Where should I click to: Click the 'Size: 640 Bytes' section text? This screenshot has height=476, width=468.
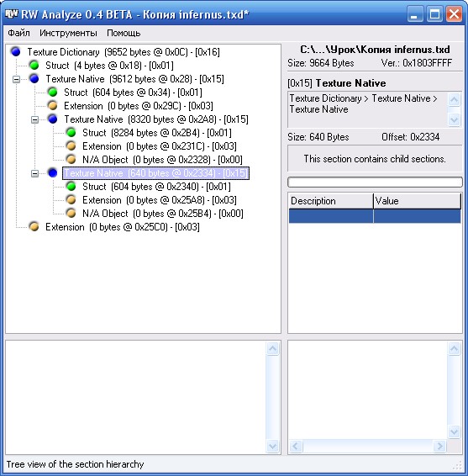(318, 137)
